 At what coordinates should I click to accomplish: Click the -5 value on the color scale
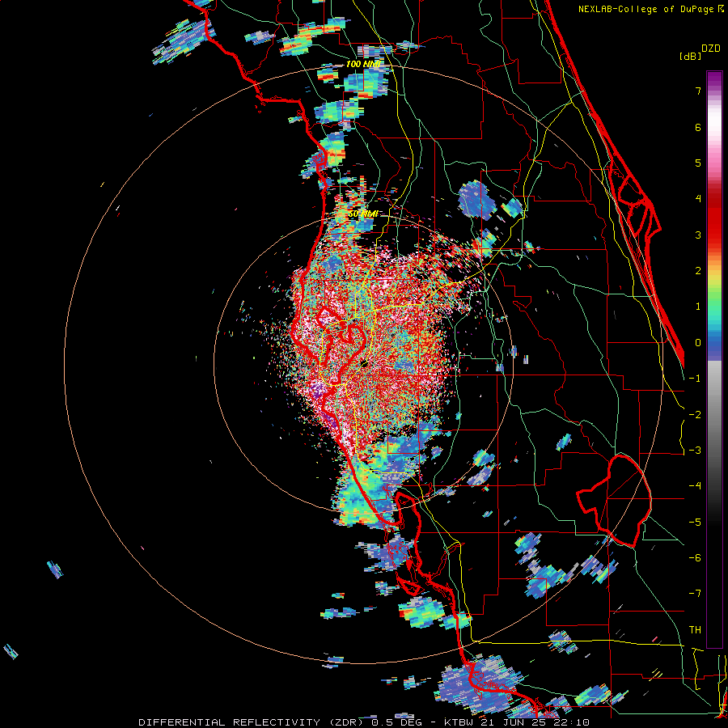695,523
